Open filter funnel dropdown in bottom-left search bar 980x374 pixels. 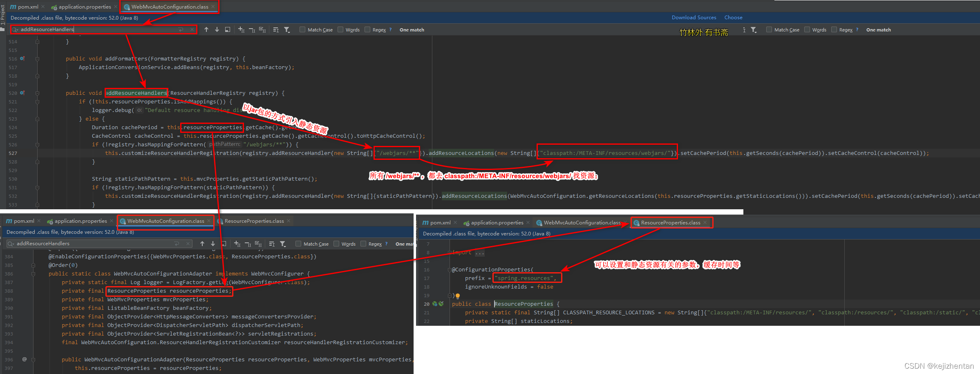point(283,244)
